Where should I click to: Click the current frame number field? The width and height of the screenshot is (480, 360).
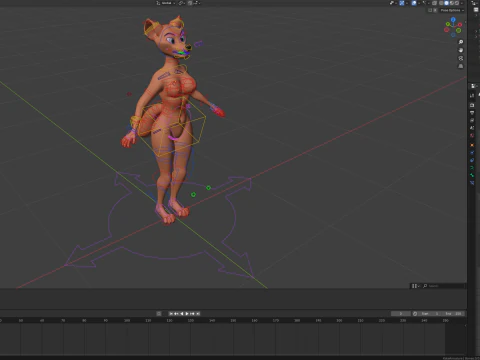(x=401, y=314)
